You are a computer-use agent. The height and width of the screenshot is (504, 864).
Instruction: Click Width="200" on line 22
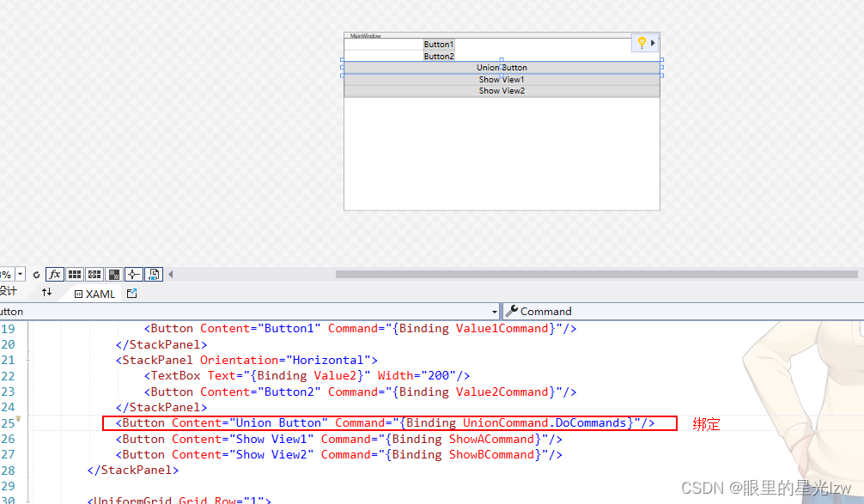[x=417, y=376]
